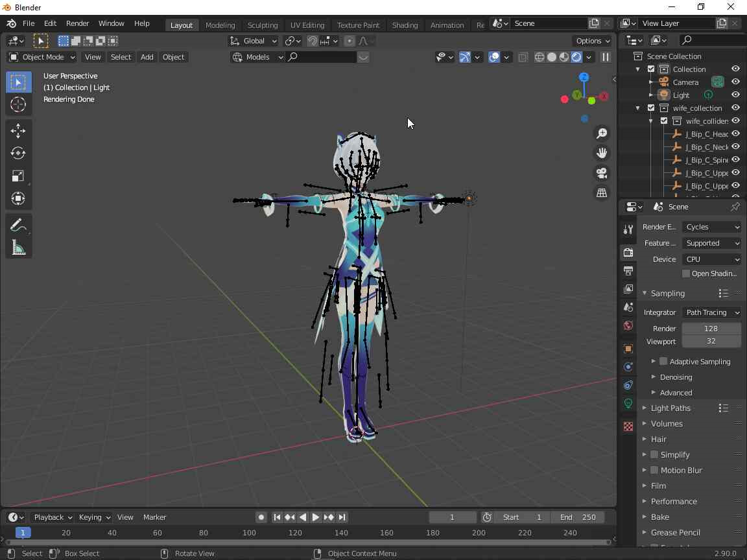Switch to the Shading workspace tab
This screenshot has width=747, height=560.
point(405,25)
